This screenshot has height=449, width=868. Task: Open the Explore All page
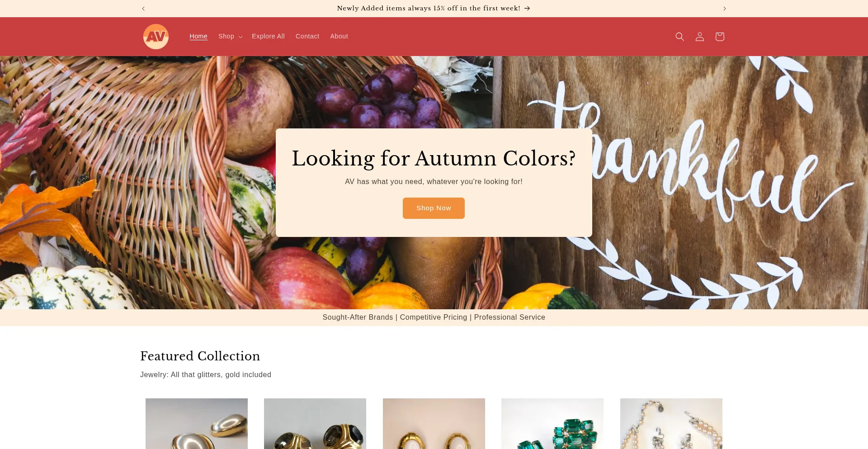(268, 37)
